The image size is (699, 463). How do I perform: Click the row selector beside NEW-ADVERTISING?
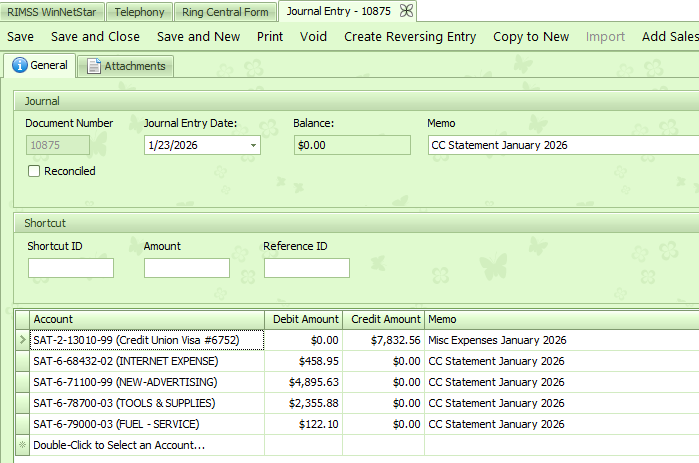point(23,382)
